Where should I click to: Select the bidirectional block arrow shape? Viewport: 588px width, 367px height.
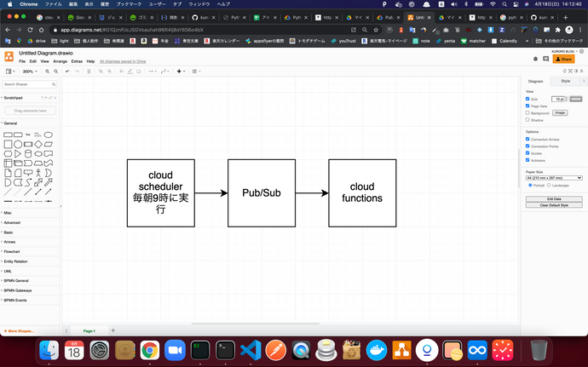(38, 182)
